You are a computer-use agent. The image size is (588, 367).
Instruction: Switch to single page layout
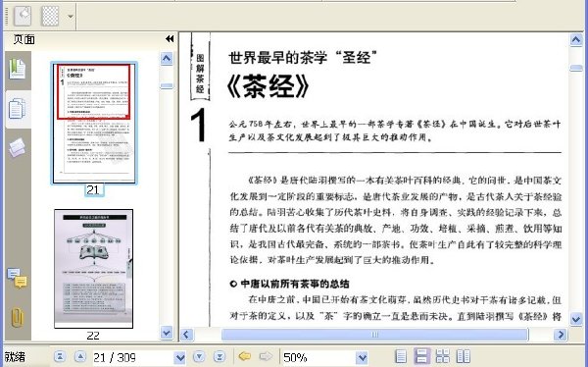pos(401,356)
